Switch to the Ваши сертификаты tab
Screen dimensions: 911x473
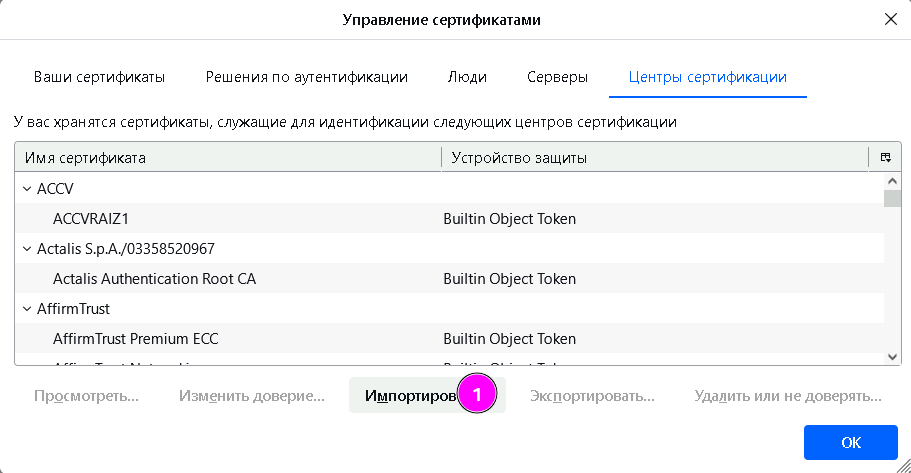tap(99, 77)
